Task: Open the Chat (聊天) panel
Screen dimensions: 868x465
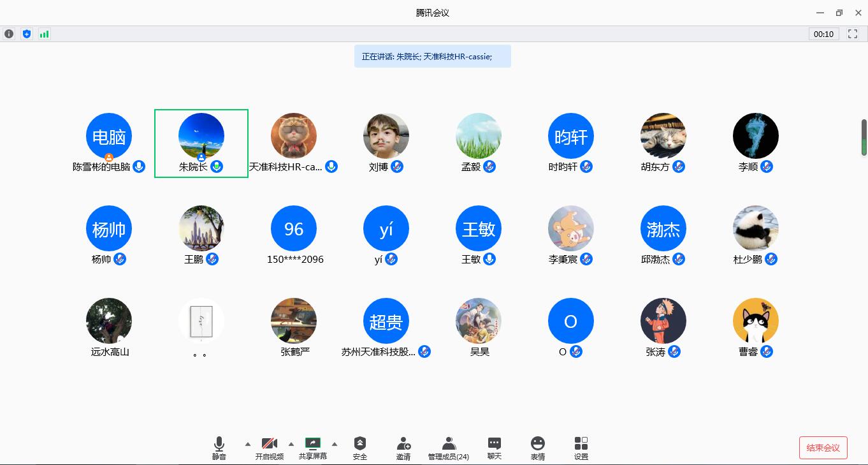Action: click(495, 448)
